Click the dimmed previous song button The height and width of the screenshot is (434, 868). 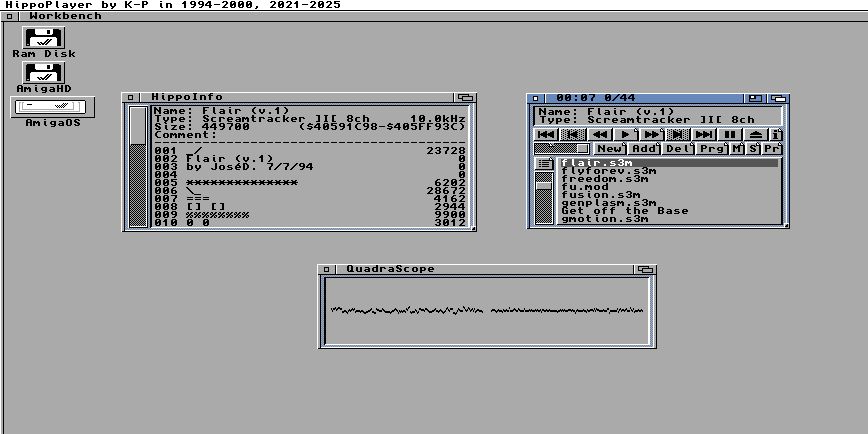(573, 135)
